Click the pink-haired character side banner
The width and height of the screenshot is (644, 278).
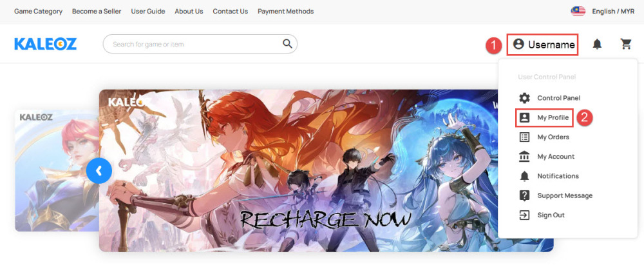pos(57,170)
